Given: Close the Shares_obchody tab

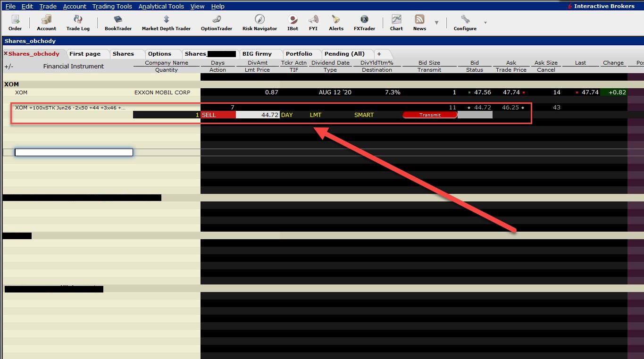Looking at the screenshot, I should (6, 54).
